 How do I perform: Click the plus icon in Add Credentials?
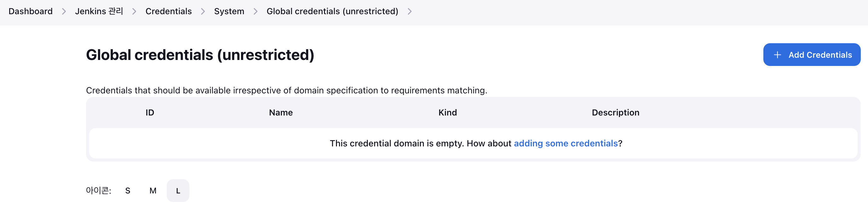pos(777,55)
